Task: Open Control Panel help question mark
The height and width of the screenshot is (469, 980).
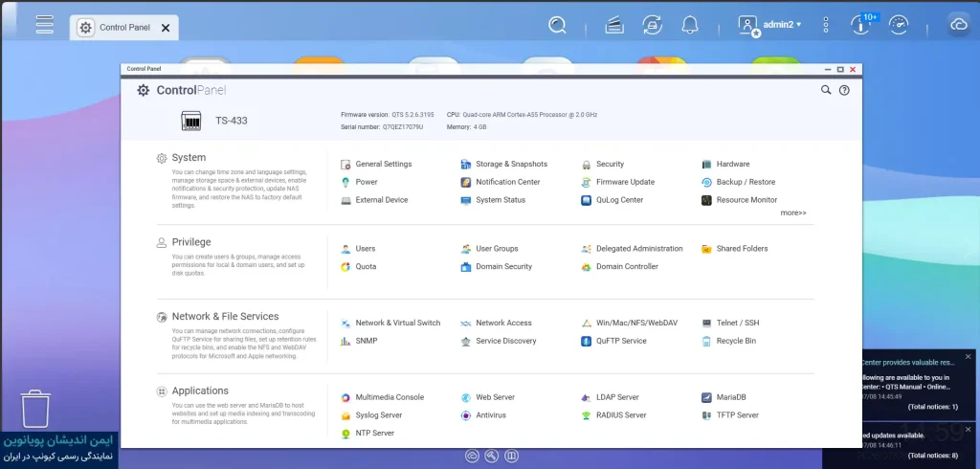Action: pos(844,90)
